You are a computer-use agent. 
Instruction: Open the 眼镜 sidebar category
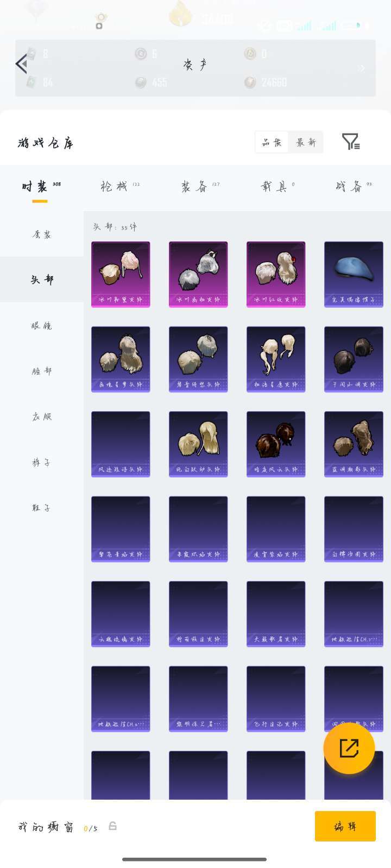(x=42, y=325)
